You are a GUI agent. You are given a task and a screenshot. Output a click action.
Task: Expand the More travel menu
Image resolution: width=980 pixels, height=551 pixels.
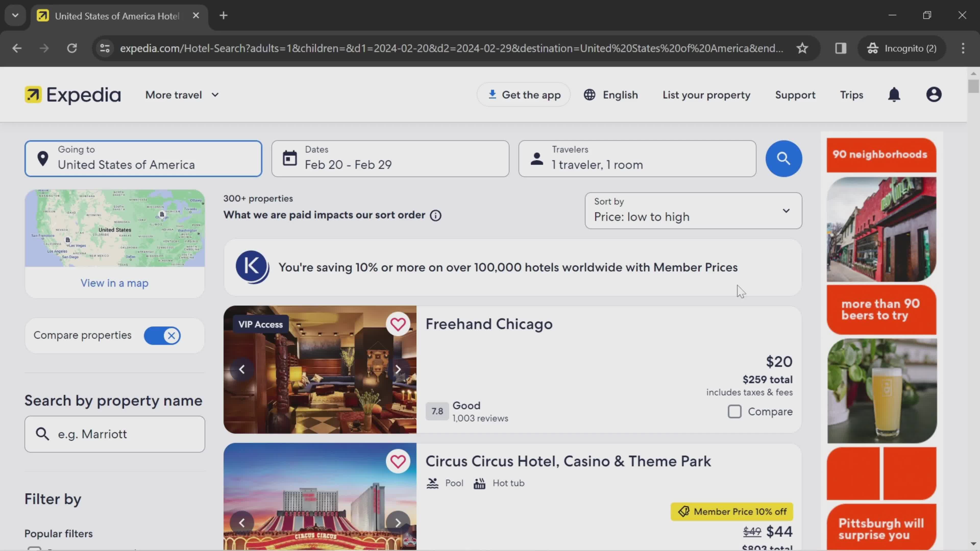pyautogui.click(x=182, y=95)
